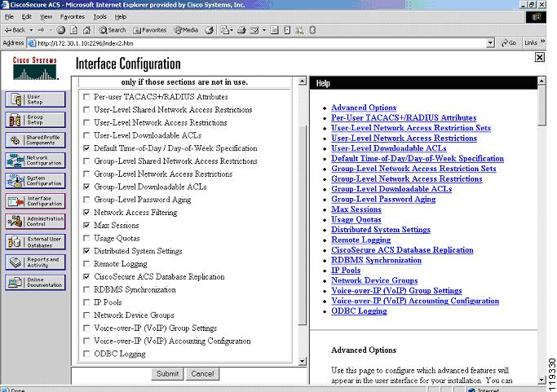Enable Usage Quotas checkbox
Viewport: 557px width, 392px height.
pos(86,238)
